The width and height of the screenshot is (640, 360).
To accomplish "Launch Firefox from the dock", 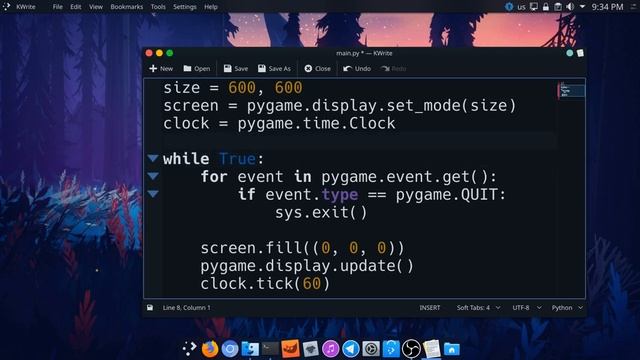I will (210, 349).
